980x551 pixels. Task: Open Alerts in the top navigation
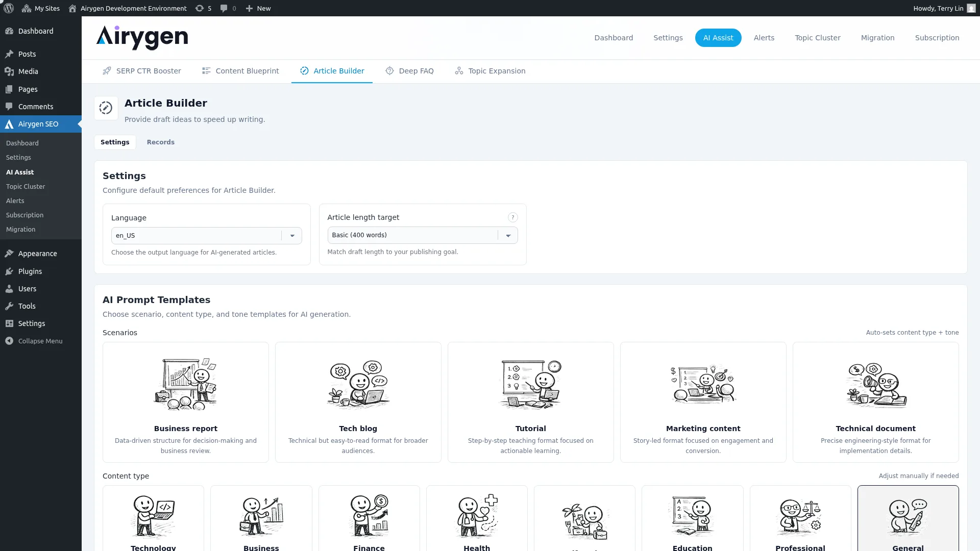click(x=764, y=38)
